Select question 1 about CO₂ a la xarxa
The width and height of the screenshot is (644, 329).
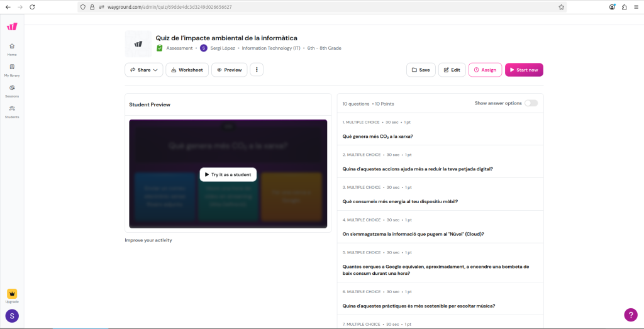(x=378, y=136)
